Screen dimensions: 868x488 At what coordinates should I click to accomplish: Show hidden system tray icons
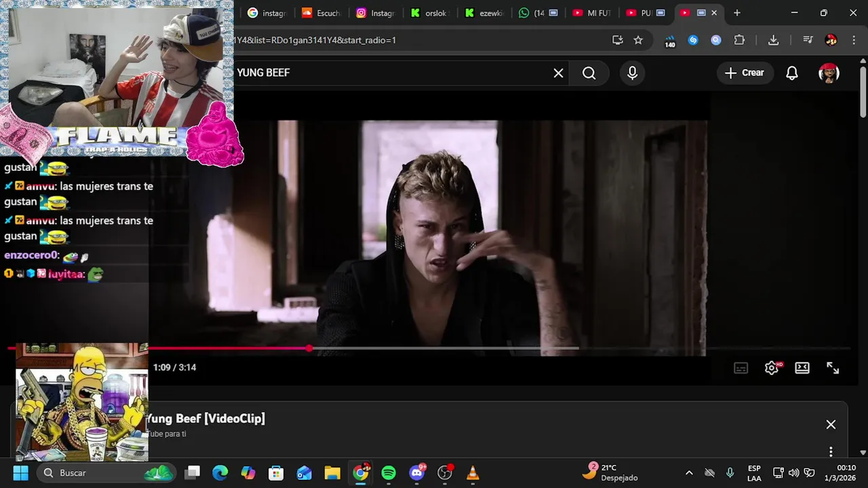tap(689, 473)
